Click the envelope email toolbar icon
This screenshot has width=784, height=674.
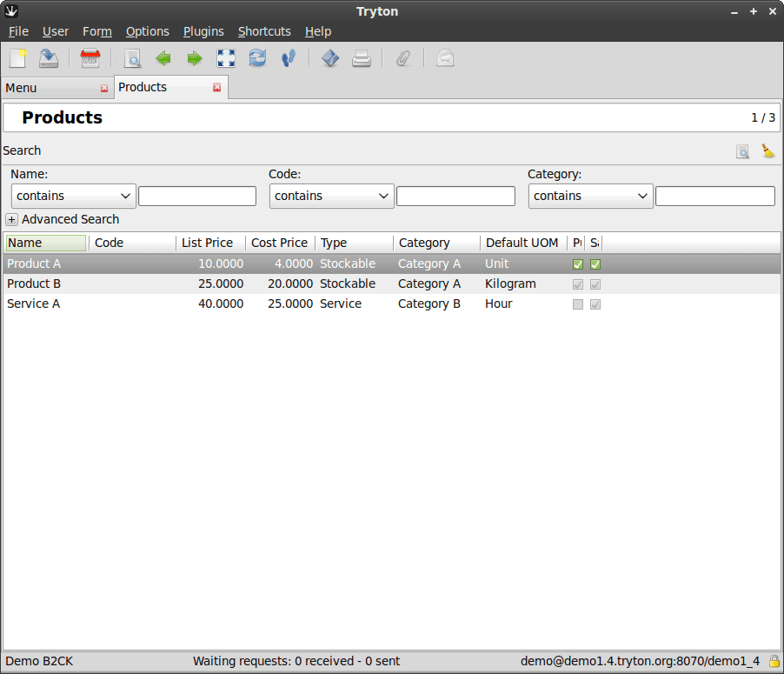tap(445, 58)
